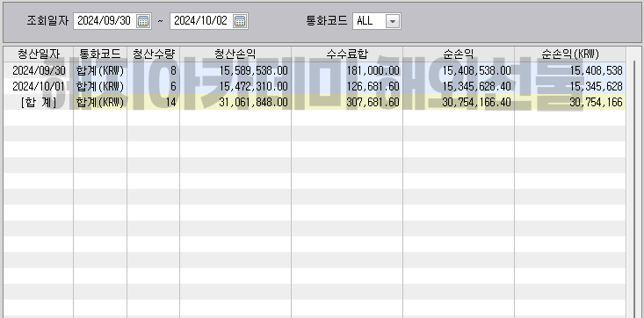This screenshot has width=644, height=318.
Task: Click the 15,472,310.00 profit cell
Action: [235, 86]
